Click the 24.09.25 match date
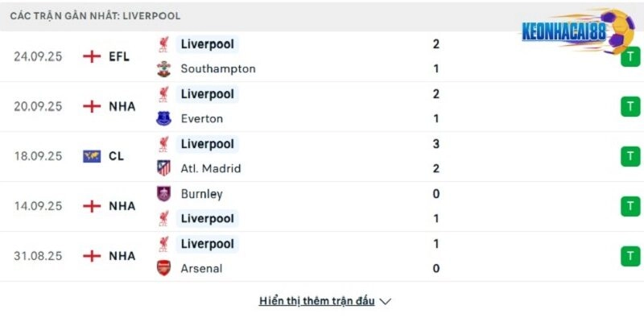This screenshot has height=322, width=644. [x=39, y=56]
